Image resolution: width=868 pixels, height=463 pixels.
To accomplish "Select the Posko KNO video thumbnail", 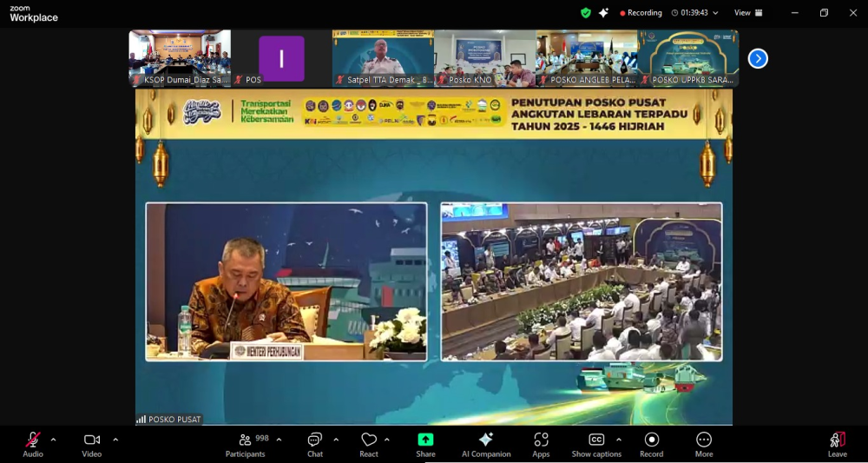I will [x=485, y=58].
